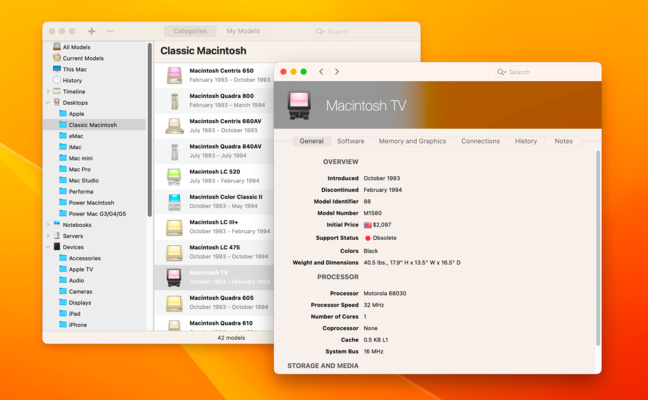Viewport: 648px width, 400px height.
Task: Open the Accessories folder under Devices
Action: [80, 258]
